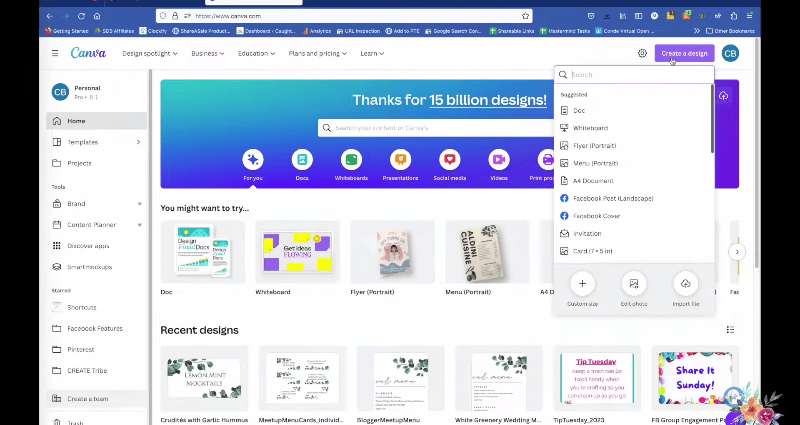This screenshot has height=425, width=800.
Task: Expand Business menu
Action: [208, 53]
